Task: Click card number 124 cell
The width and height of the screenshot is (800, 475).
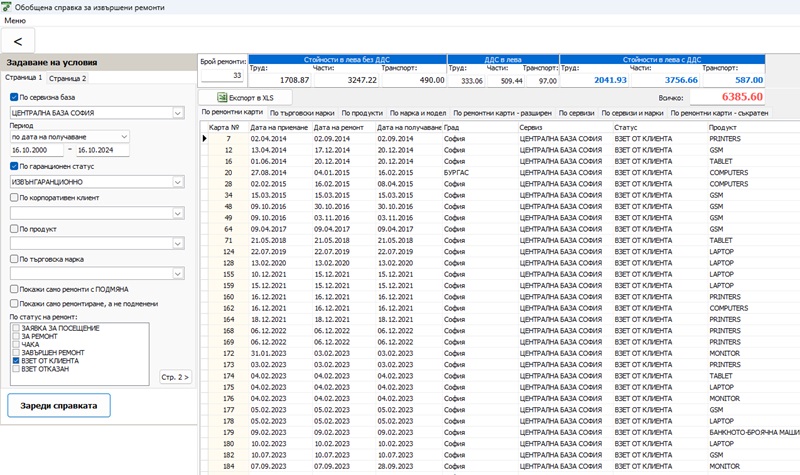Action: 228,252
